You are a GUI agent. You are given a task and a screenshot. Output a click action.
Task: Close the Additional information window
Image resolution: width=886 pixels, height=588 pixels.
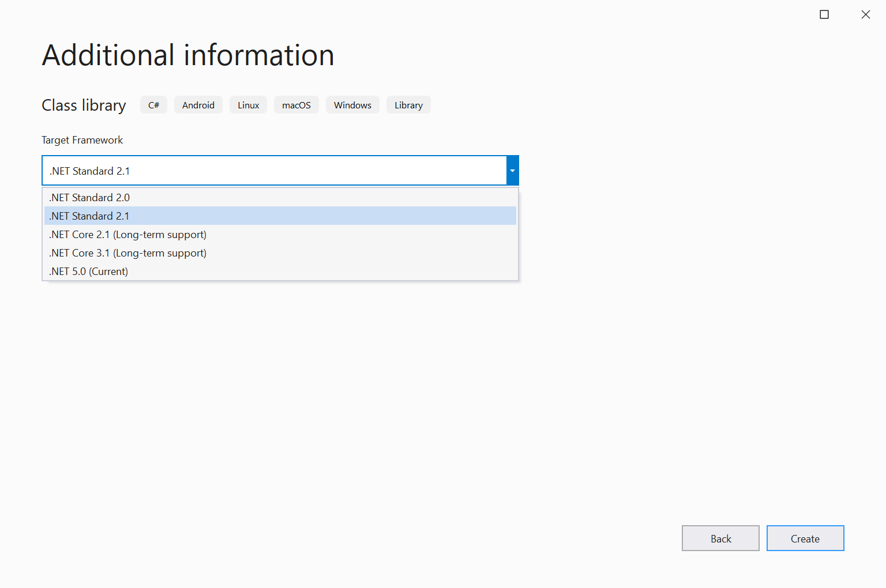tap(865, 14)
